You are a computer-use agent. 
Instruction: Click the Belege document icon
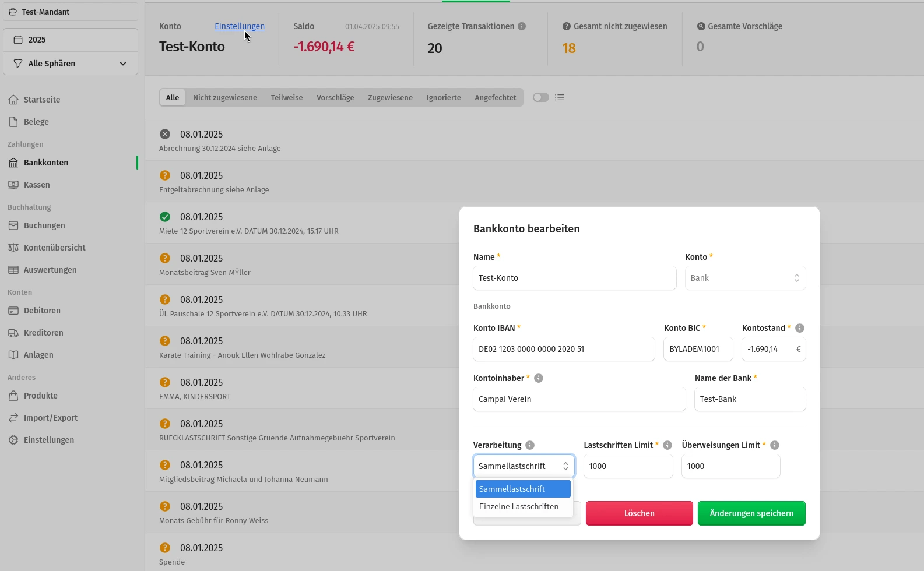13,122
